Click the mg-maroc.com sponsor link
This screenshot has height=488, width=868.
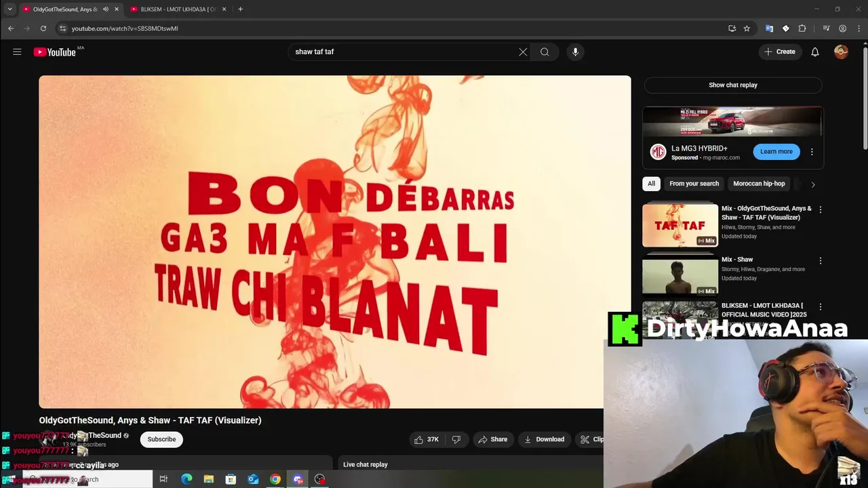[721, 158]
